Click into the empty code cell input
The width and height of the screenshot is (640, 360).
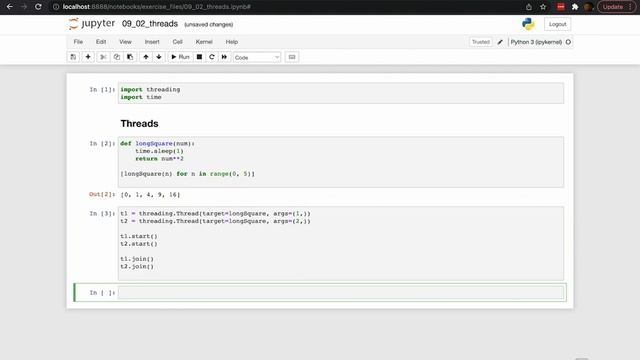coord(341,293)
